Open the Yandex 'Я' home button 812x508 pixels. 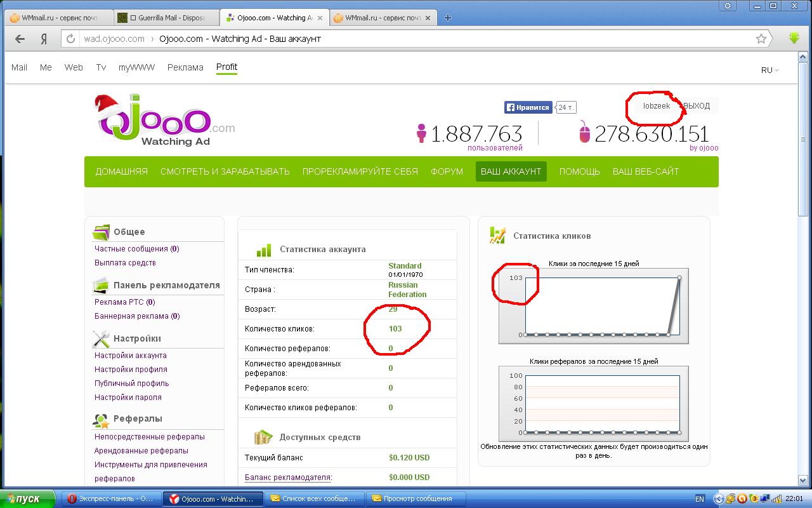pyautogui.click(x=44, y=39)
